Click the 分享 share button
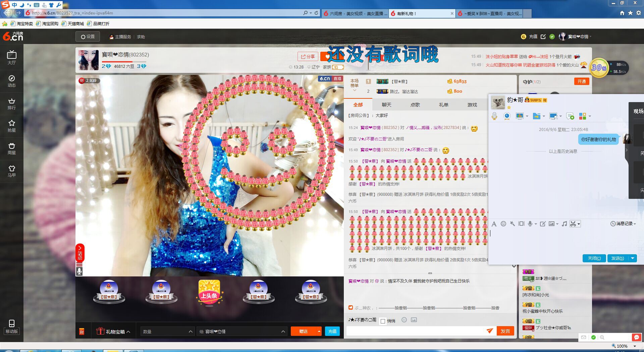The image size is (644, 352). [x=308, y=56]
